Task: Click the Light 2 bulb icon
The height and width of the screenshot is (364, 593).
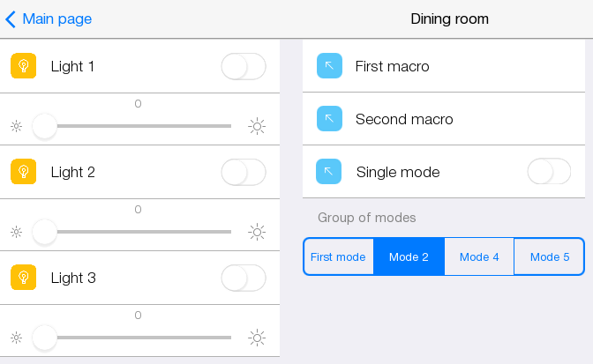Action: coord(23,172)
